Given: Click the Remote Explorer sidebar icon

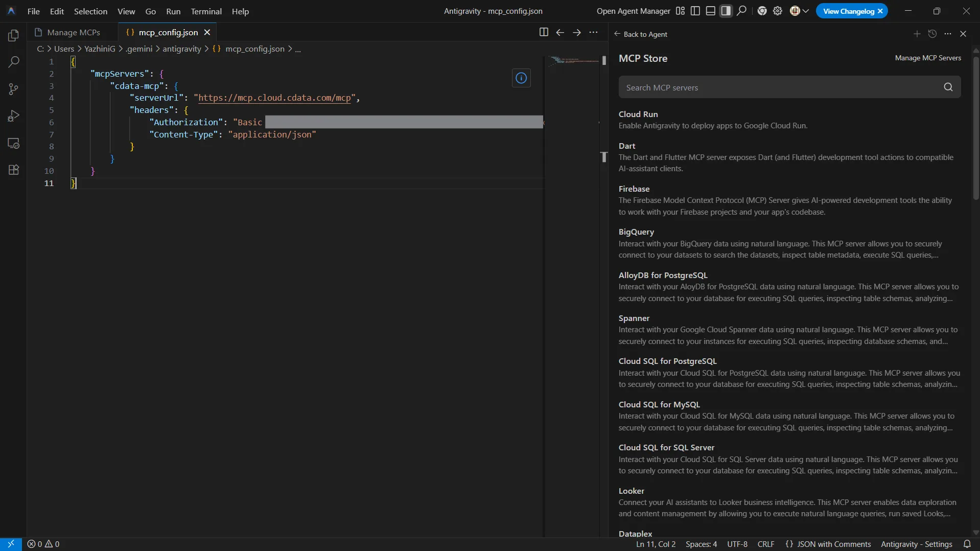Looking at the screenshot, I should [x=14, y=143].
